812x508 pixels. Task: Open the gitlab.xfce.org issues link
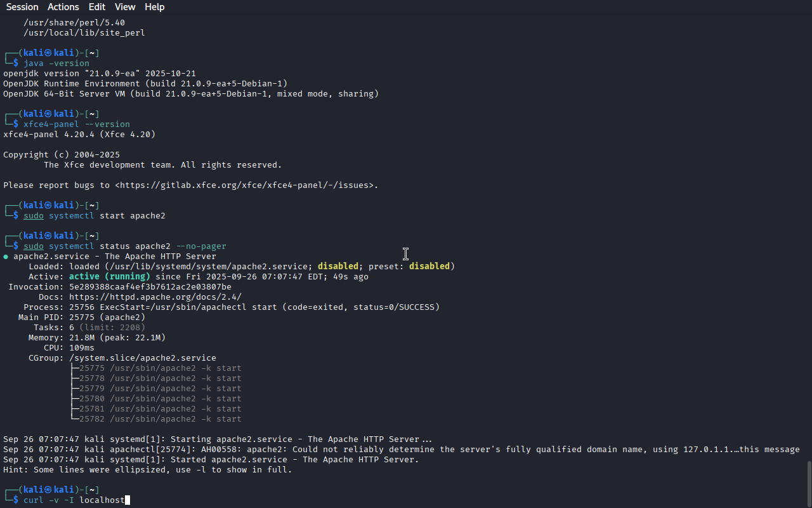(246, 185)
